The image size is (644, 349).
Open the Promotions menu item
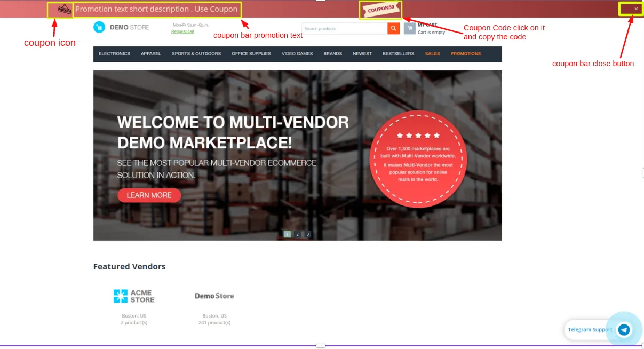coord(466,54)
